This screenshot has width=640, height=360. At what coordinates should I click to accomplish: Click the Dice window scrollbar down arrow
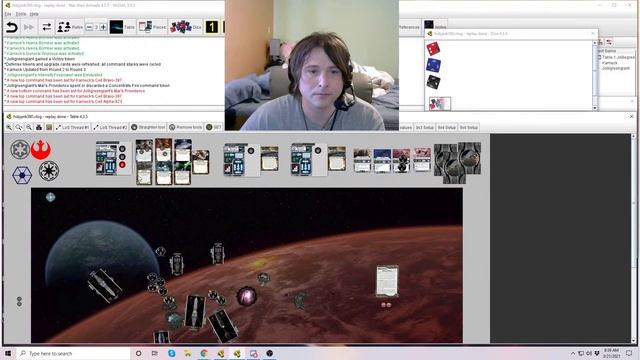pyautogui.click(x=595, y=108)
